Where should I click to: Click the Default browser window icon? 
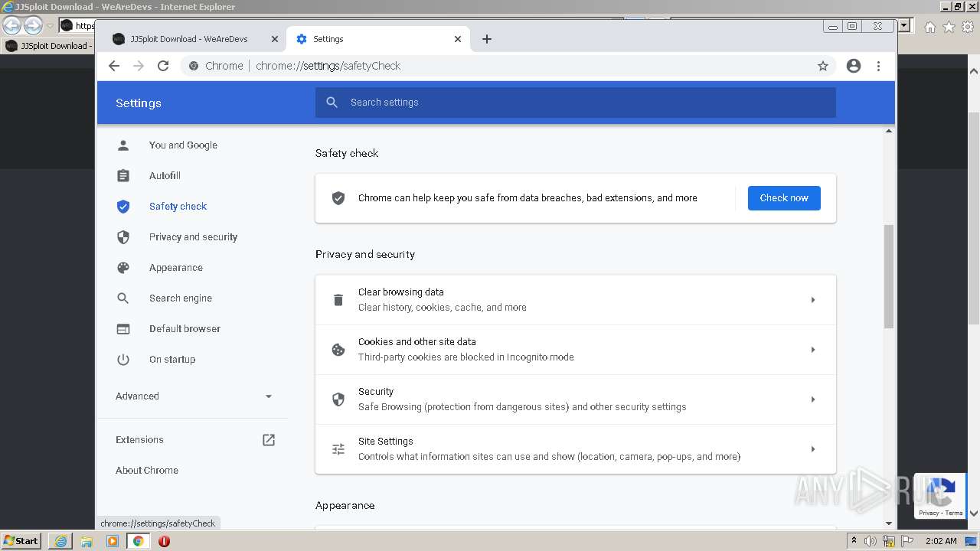pos(123,328)
